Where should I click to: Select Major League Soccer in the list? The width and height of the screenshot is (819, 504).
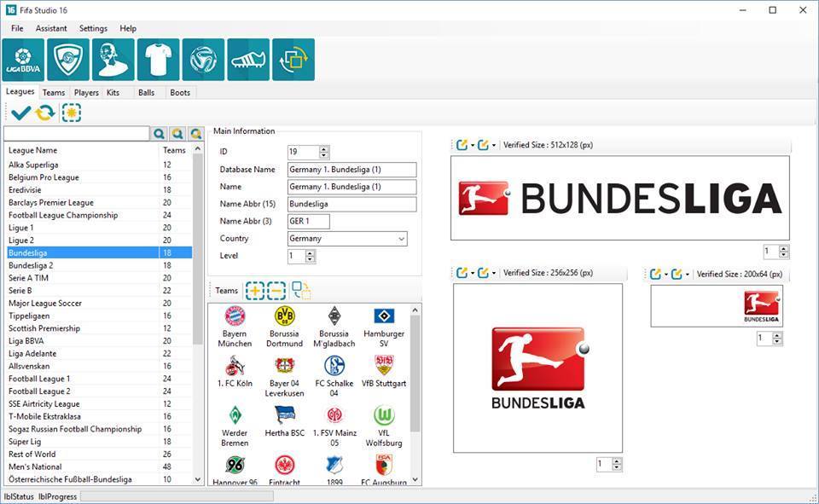pos(99,303)
